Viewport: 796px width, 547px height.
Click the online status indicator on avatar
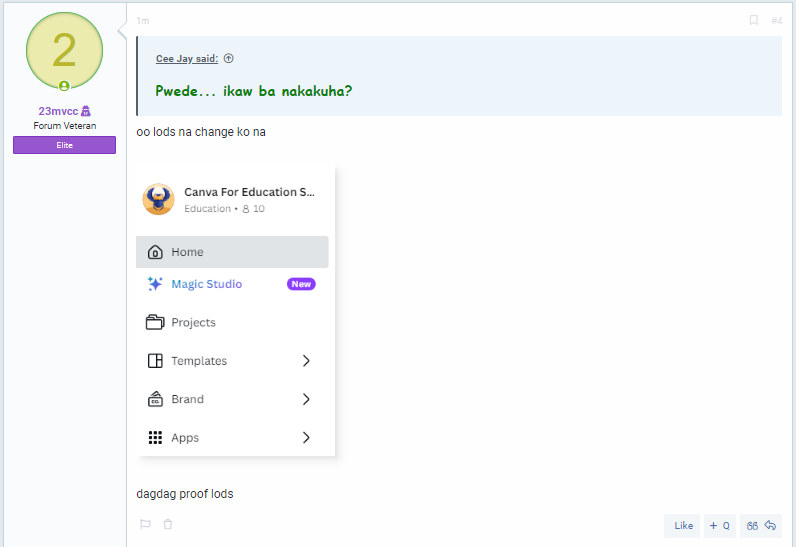[64, 86]
